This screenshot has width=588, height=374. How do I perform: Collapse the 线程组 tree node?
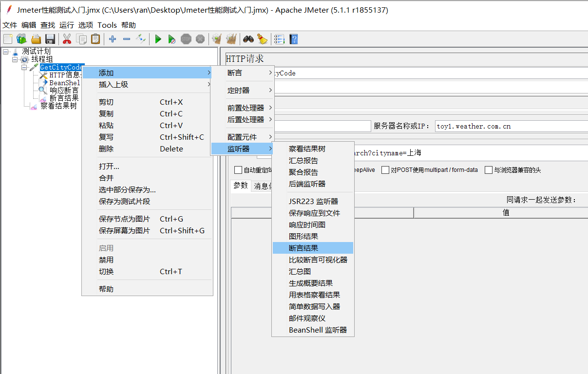(15, 59)
